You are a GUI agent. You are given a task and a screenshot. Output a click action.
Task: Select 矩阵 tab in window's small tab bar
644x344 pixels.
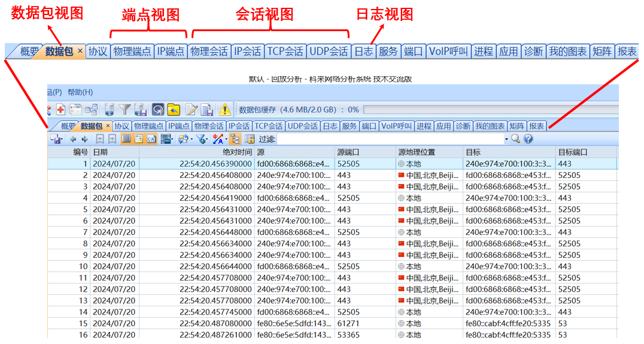click(x=517, y=126)
